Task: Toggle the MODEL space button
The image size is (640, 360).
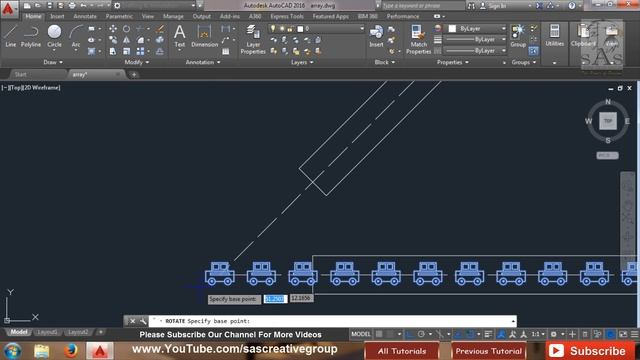Action: (x=361, y=334)
